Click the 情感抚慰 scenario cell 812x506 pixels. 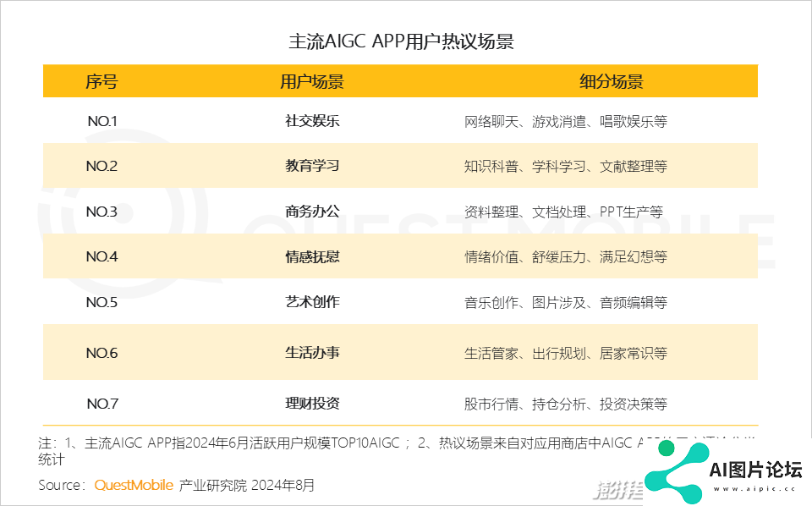pos(312,256)
